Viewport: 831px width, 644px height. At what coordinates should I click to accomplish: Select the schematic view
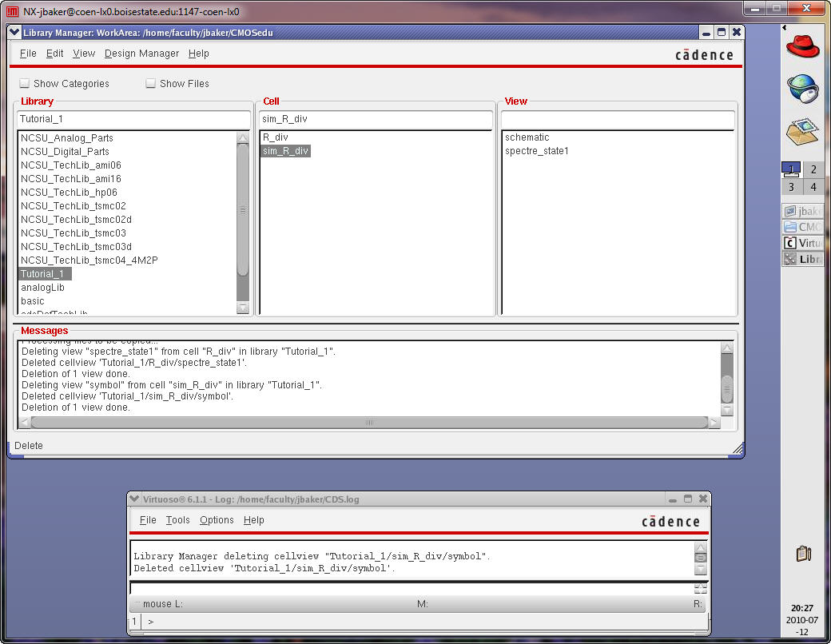527,137
